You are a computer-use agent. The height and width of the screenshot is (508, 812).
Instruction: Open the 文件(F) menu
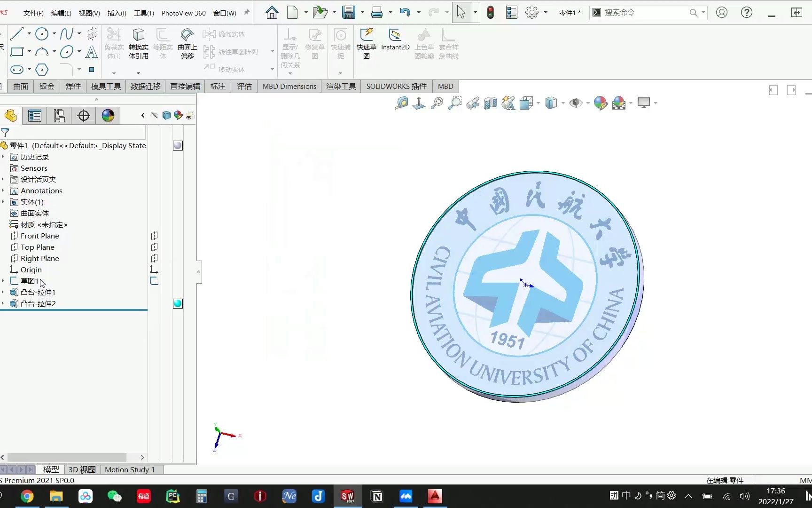[33, 13]
